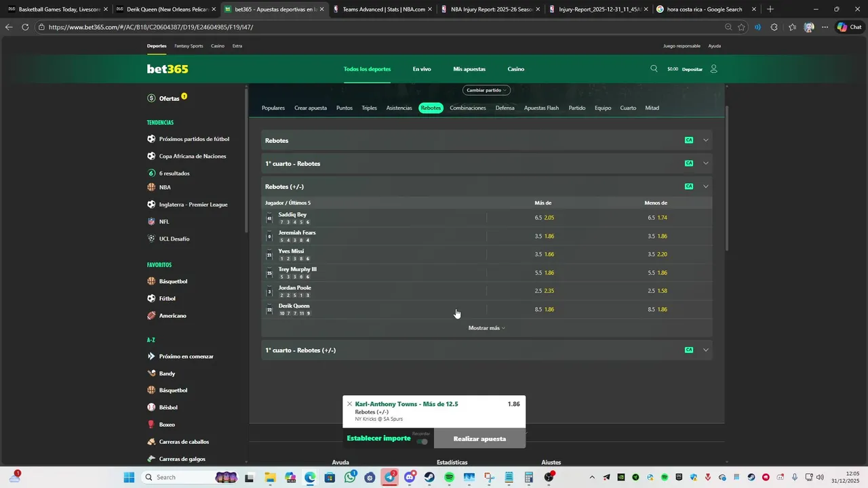Select Derik Queen Menos de 8.5 odds
This screenshot has width=868, height=488.
click(657, 309)
